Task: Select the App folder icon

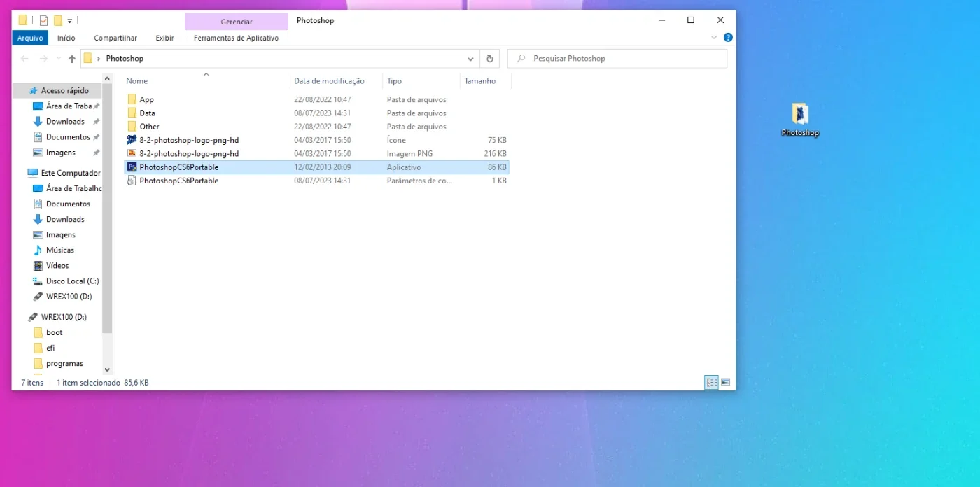Action: tap(132, 99)
